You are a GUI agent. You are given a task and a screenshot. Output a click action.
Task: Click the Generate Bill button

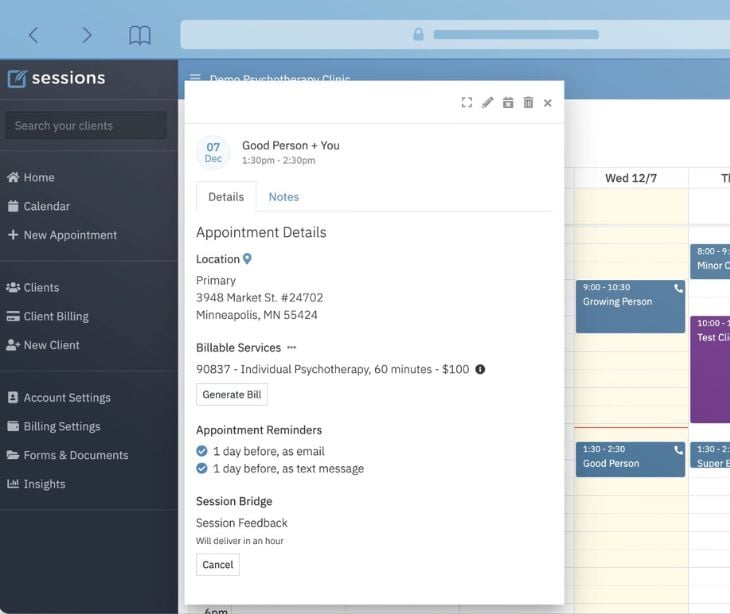(x=232, y=395)
